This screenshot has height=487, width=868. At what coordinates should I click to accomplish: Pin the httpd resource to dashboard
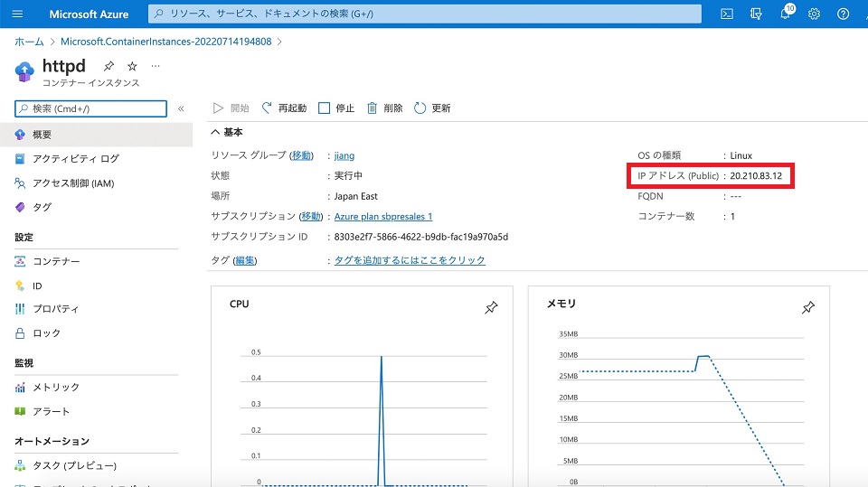tap(108, 66)
